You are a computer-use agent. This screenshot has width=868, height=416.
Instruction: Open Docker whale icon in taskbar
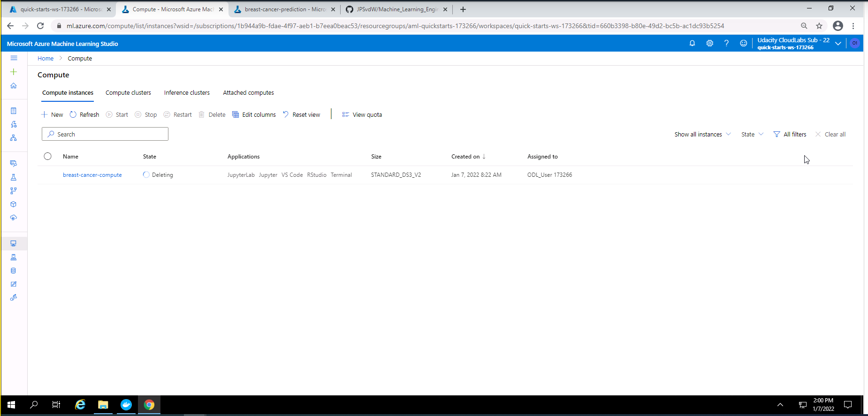126,405
